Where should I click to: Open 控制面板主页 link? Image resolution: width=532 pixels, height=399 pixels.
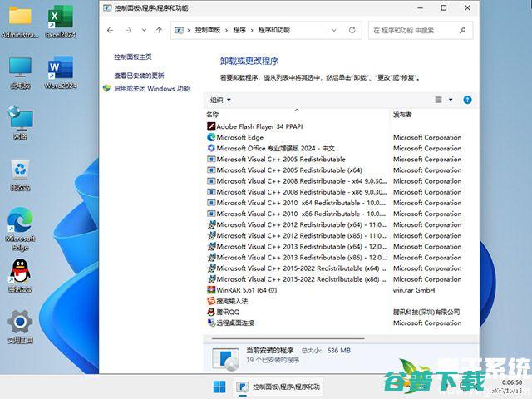(x=133, y=57)
